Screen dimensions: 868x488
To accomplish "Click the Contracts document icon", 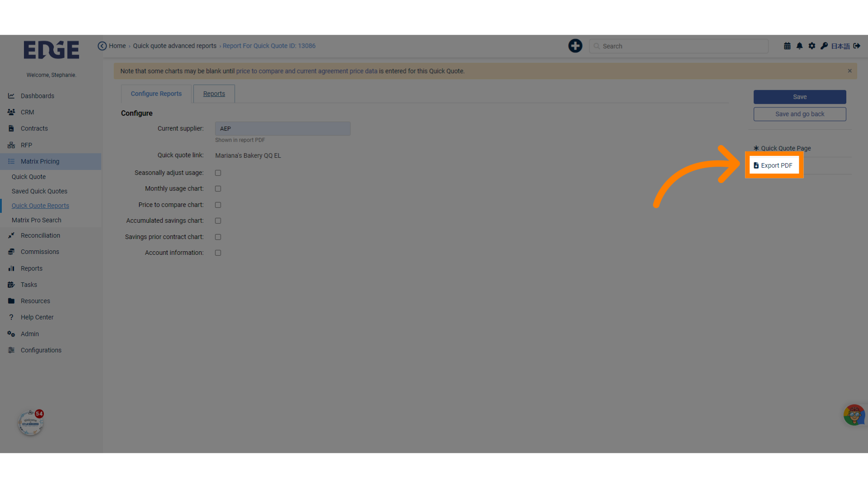I will click(x=11, y=128).
